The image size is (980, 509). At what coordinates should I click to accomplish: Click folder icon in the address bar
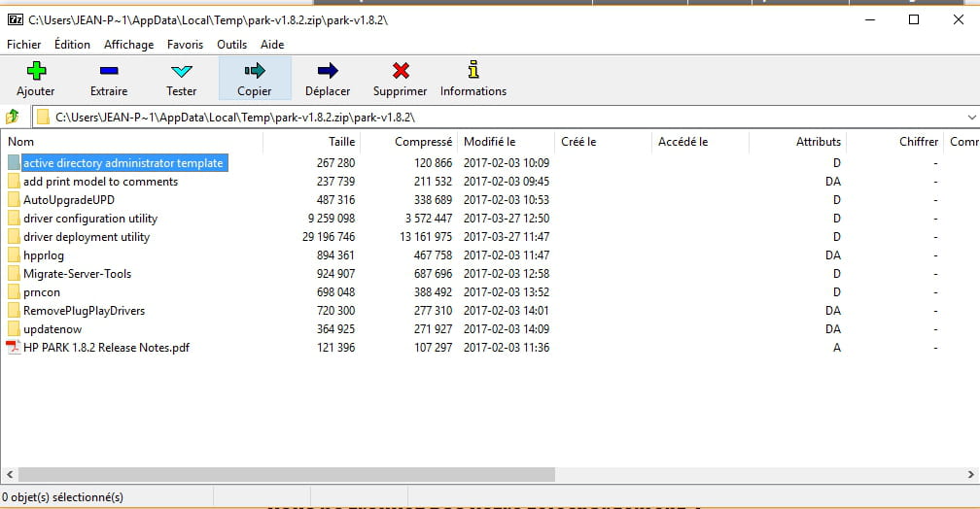click(43, 117)
